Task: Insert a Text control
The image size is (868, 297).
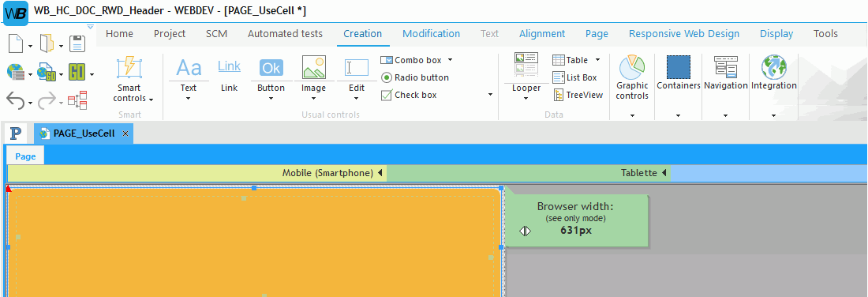Action: click(189, 68)
